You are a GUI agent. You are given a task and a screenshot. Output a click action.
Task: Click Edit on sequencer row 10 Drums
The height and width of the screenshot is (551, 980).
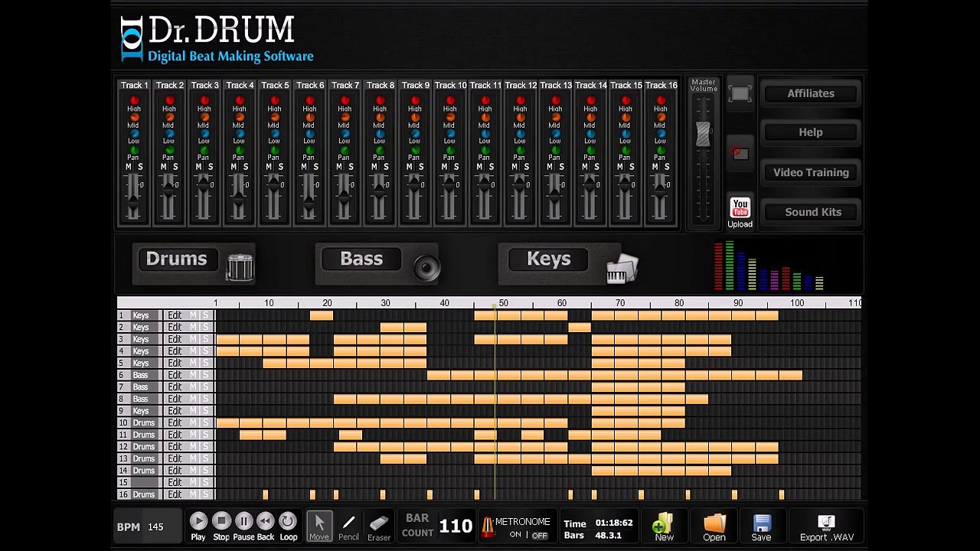(x=175, y=422)
